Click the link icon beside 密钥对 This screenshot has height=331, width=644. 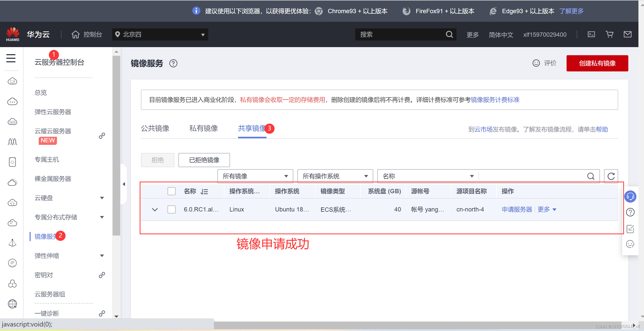102,275
